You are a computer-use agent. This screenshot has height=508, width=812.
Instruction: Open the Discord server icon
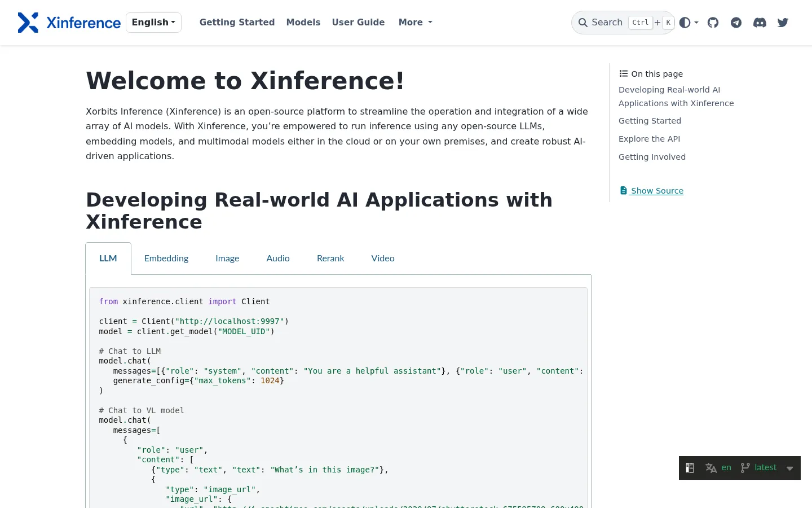click(760, 23)
